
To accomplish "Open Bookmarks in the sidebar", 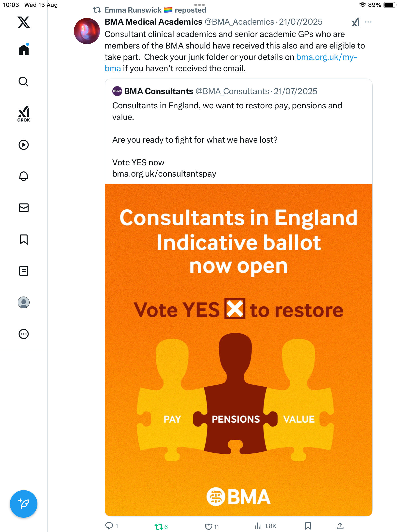I will (x=24, y=239).
